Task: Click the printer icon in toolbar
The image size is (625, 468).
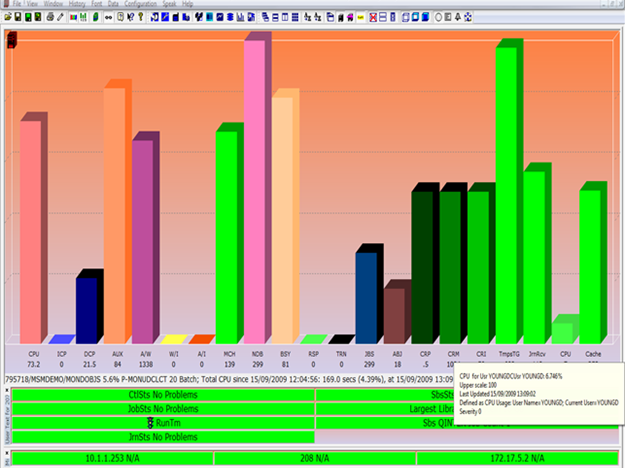Action: click(x=50, y=17)
